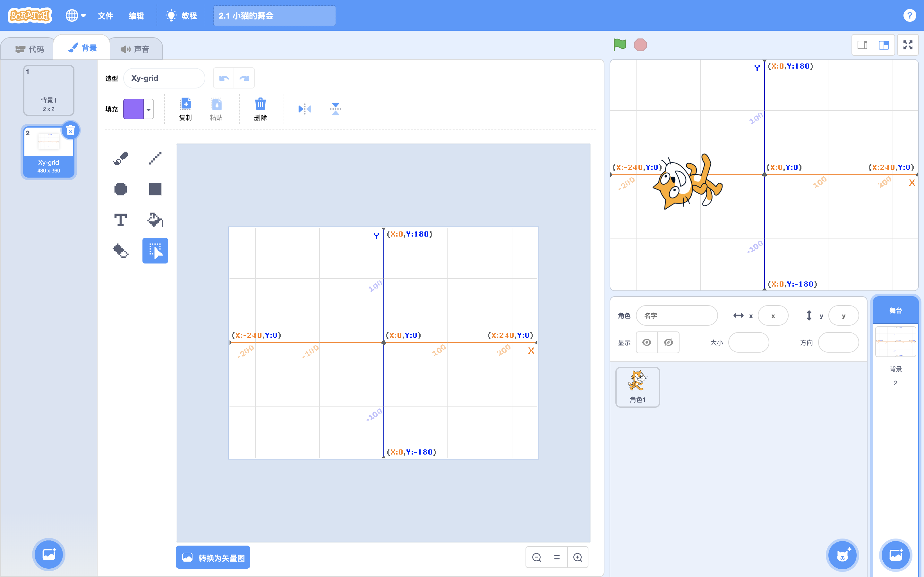924x577 pixels.
Task: Open the 文件 menu
Action: coord(105,16)
